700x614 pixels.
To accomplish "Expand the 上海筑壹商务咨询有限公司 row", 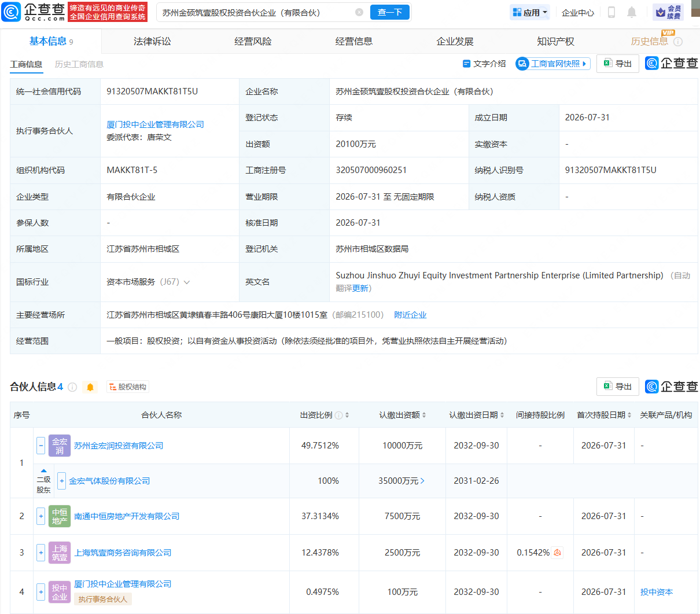I will 40,553.
